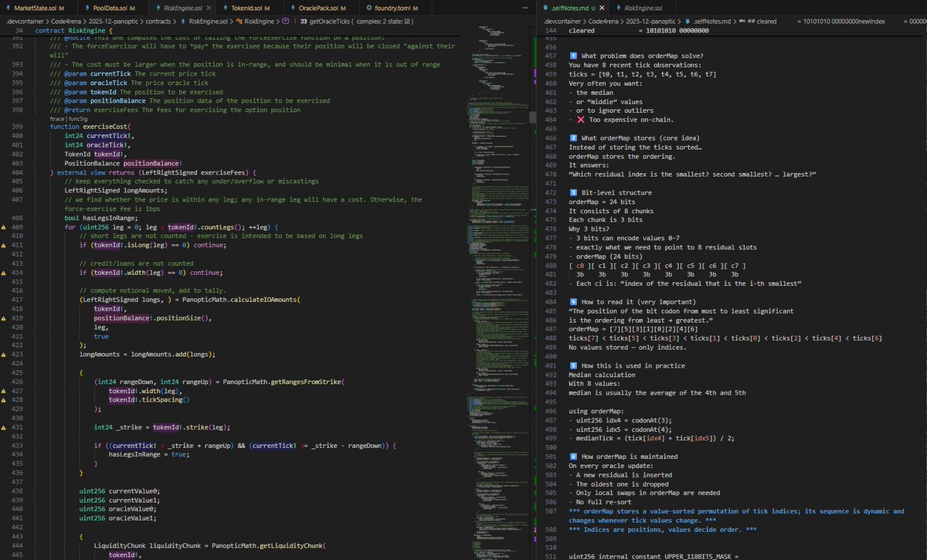Click 'How to read it (very important)' heading
Viewport: 927px width, 560px height.
pyautogui.click(x=633, y=301)
